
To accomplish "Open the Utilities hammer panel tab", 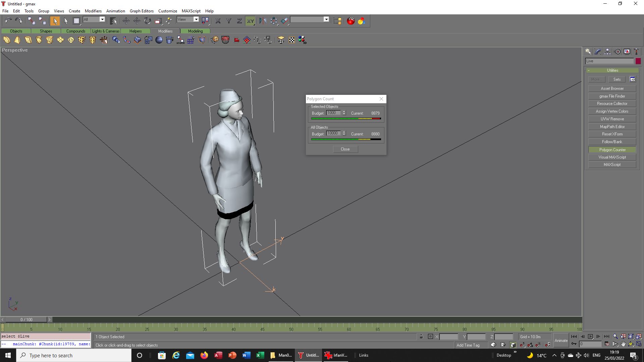I will tap(636, 52).
